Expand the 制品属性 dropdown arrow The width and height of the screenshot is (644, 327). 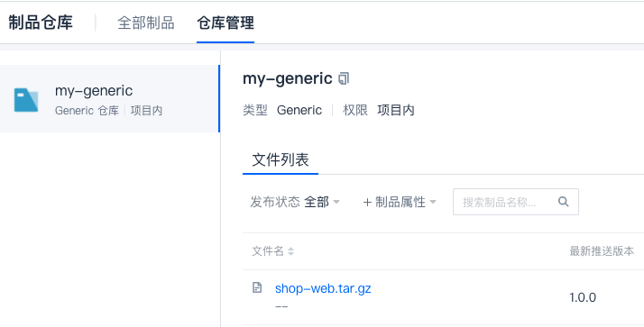432,202
